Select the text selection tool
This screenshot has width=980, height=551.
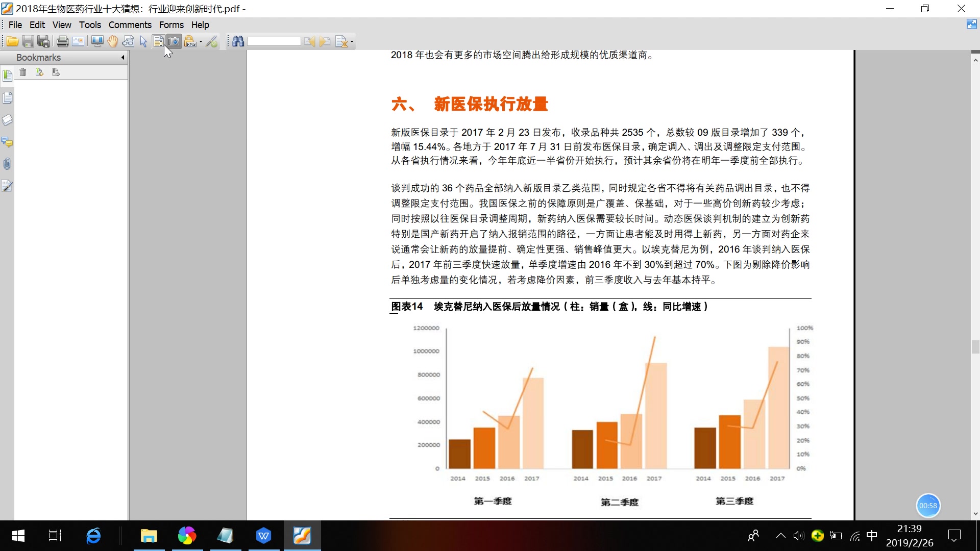coord(158,41)
